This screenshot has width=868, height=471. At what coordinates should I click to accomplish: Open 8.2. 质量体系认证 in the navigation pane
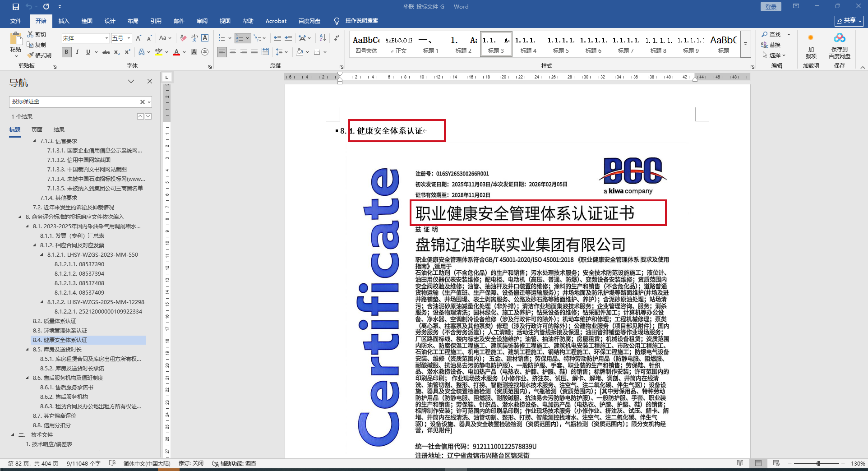coord(55,321)
